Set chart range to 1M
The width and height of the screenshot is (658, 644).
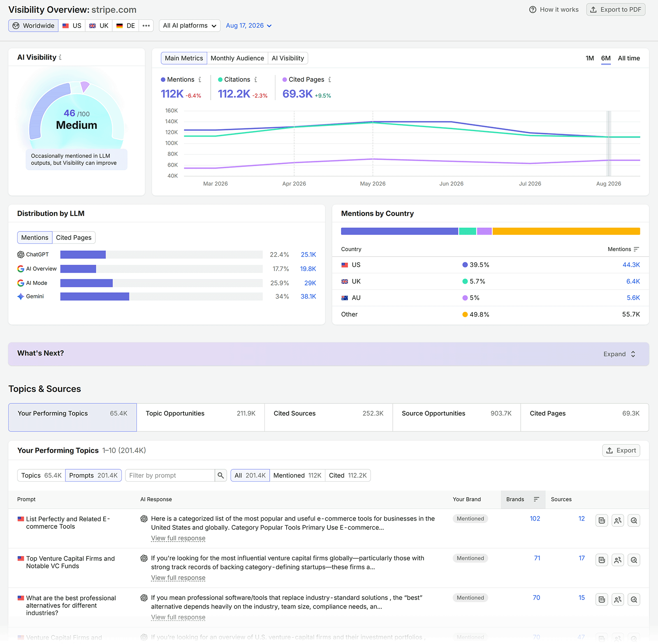(x=590, y=58)
